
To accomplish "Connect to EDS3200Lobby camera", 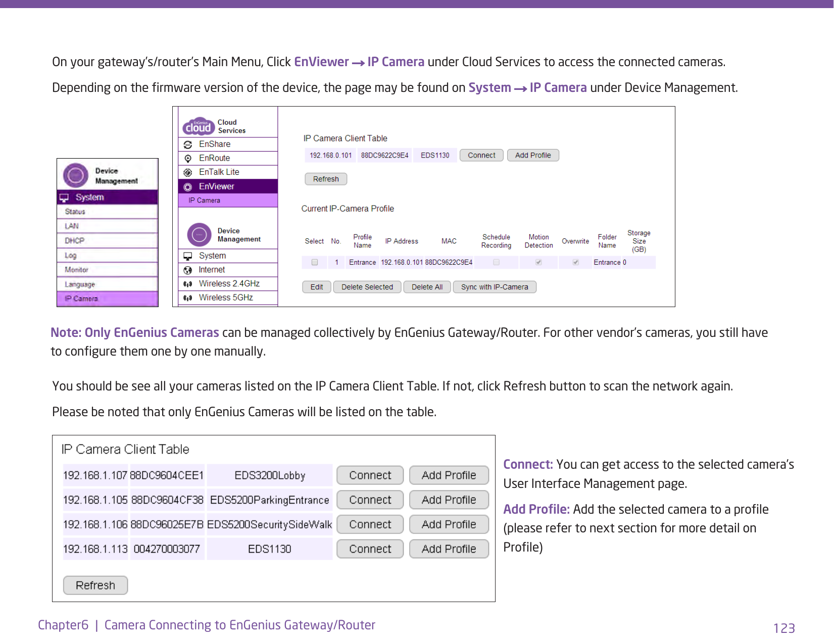I will (370, 475).
